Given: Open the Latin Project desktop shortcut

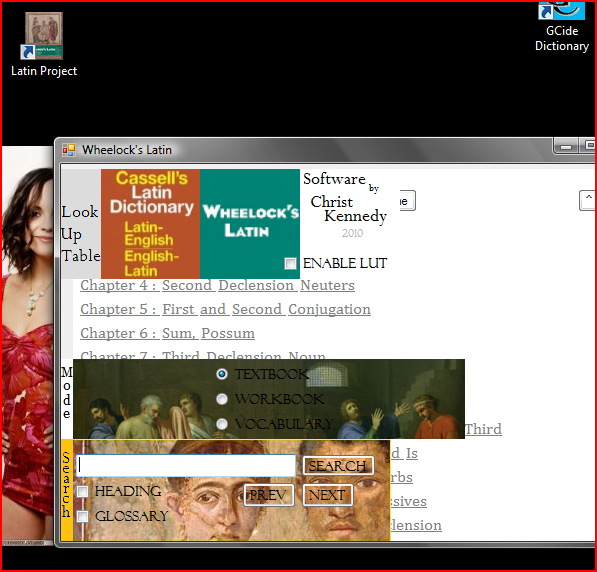Looking at the screenshot, I should coord(44,45).
